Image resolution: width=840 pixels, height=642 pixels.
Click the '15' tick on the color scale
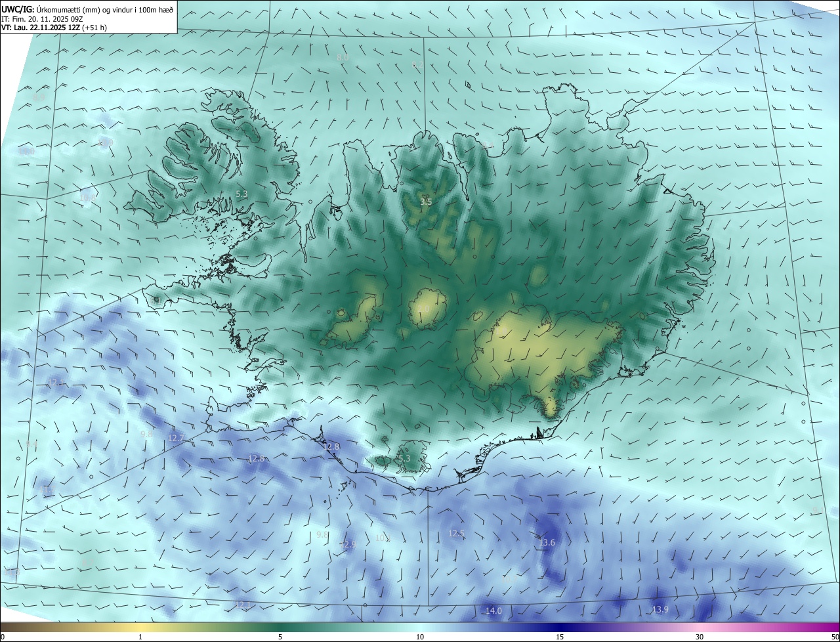click(x=560, y=637)
